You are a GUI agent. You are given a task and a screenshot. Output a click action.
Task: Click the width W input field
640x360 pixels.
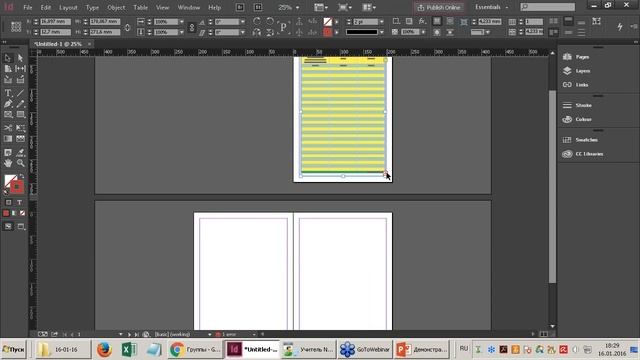click(105, 22)
